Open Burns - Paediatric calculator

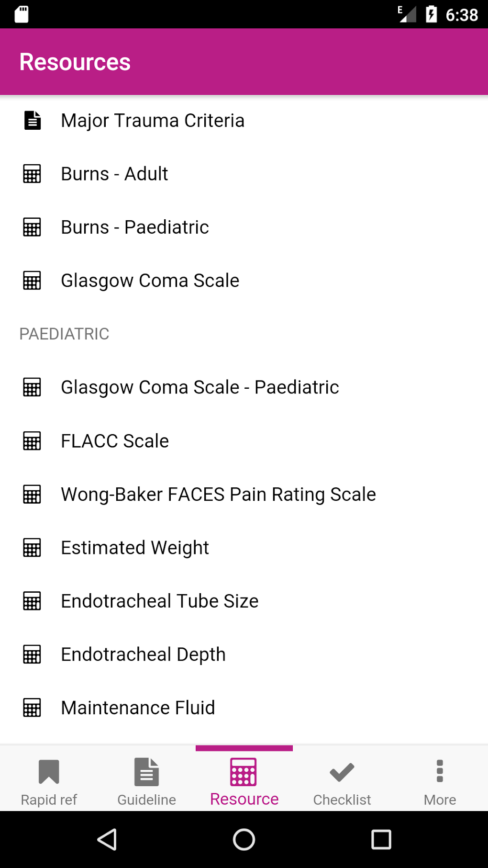135,227
